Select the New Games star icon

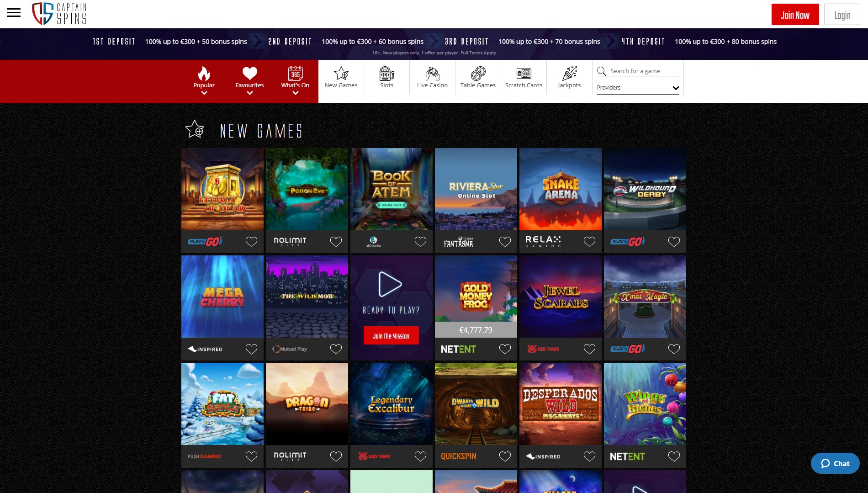(341, 74)
